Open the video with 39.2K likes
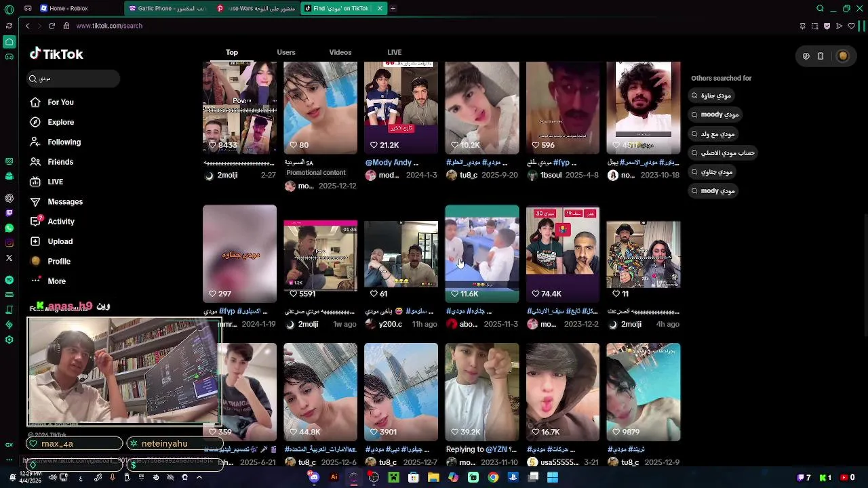868x488 pixels. click(481, 392)
